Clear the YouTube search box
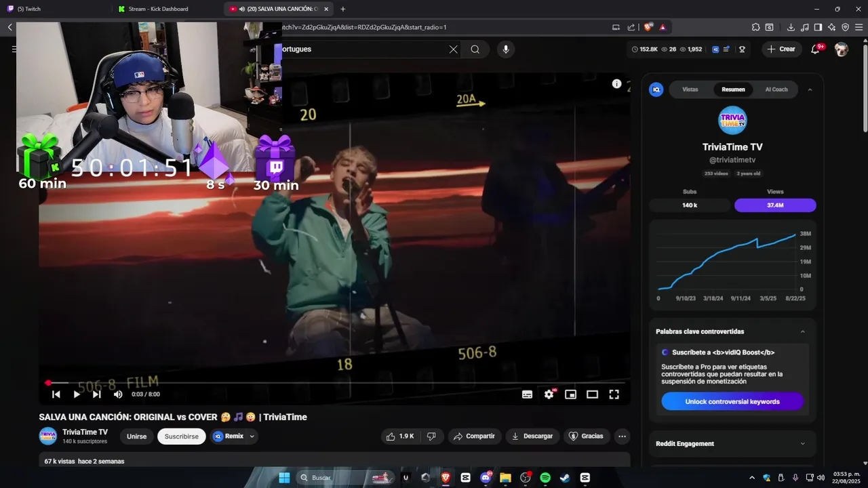Screen dimensions: 868x488 point(454,49)
